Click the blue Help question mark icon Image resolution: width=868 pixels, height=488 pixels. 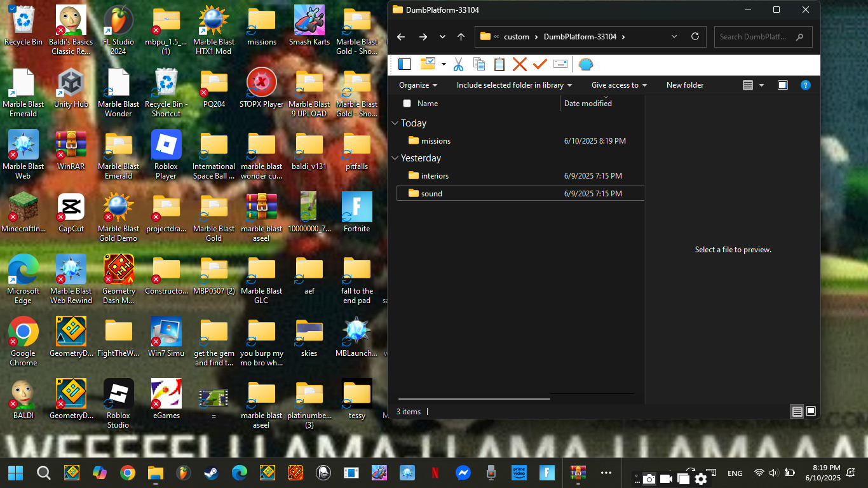[805, 85]
